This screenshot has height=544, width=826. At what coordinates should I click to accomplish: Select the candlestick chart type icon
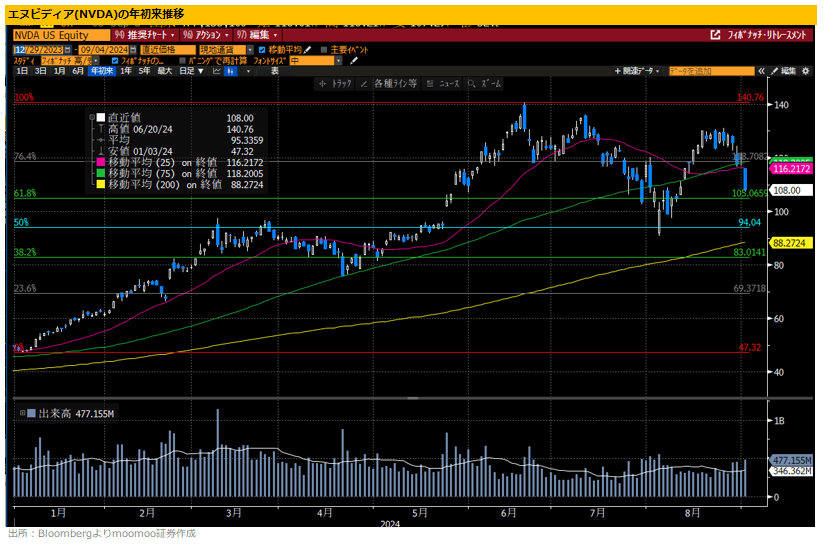[231, 71]
